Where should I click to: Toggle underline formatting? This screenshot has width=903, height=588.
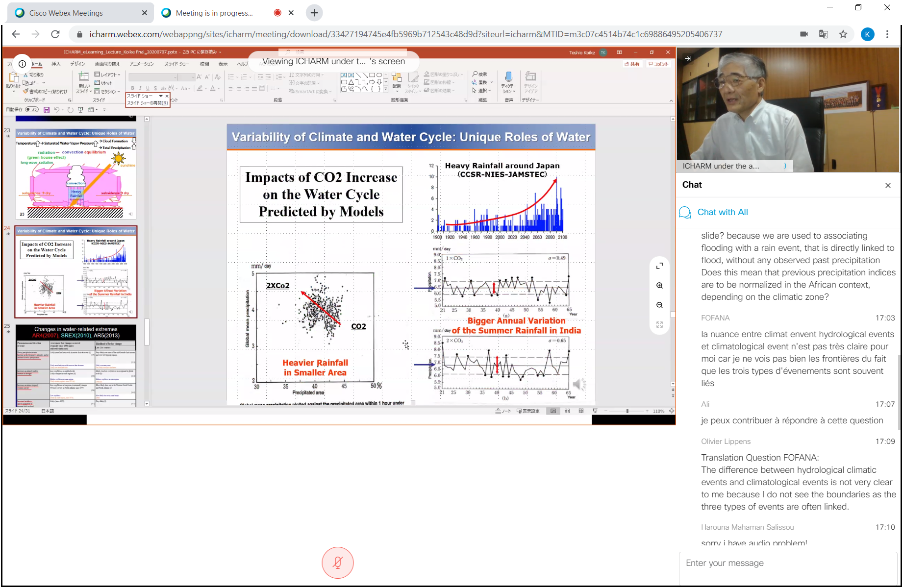point(148,89)
